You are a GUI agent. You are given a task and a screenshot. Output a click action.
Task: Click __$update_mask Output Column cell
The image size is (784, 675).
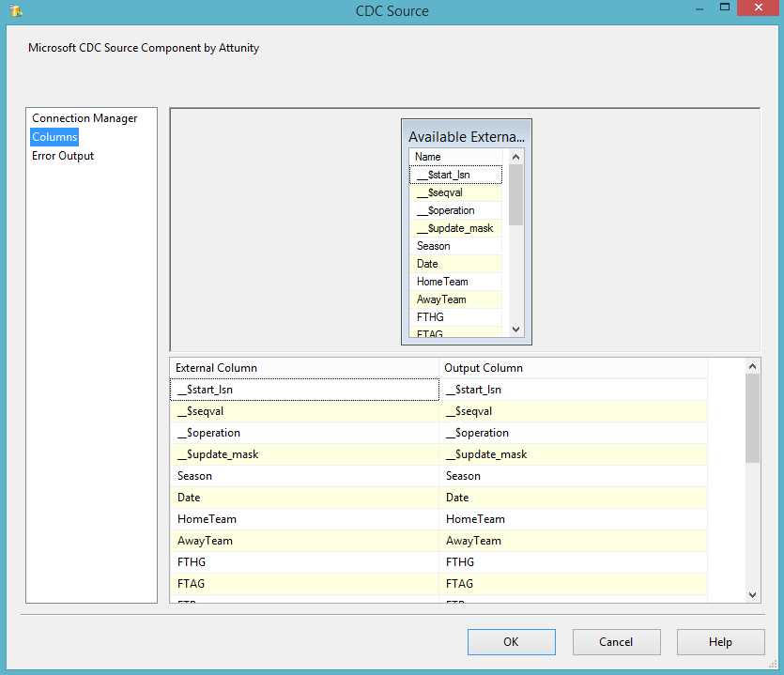[573, 454]
